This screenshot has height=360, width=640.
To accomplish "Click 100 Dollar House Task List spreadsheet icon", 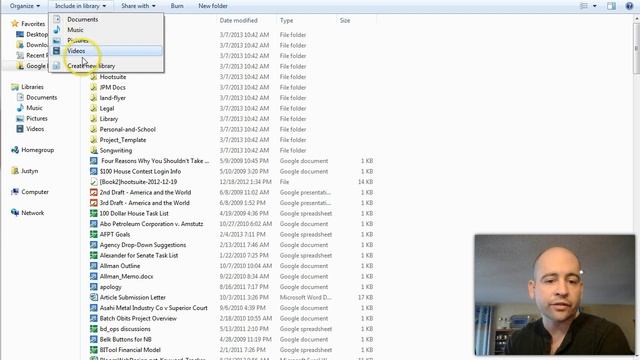I will [x=93, y=213].
